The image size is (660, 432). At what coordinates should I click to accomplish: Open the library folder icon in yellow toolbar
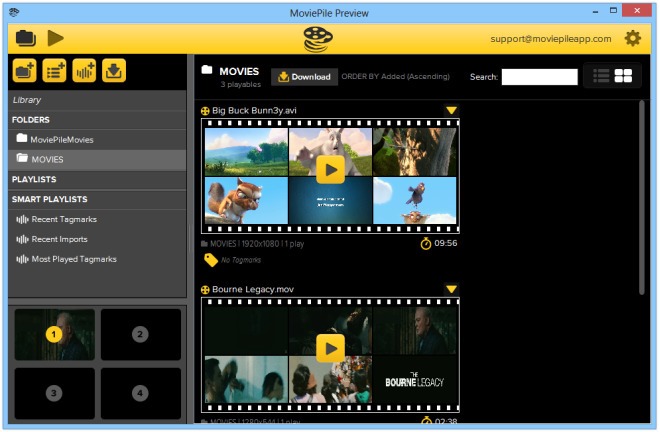26,38
